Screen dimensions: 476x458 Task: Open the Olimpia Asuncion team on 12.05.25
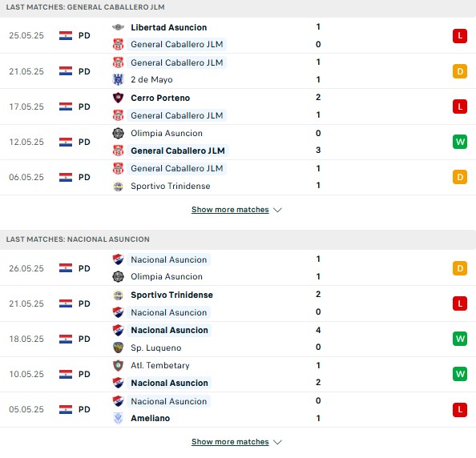tap(167, 133)
